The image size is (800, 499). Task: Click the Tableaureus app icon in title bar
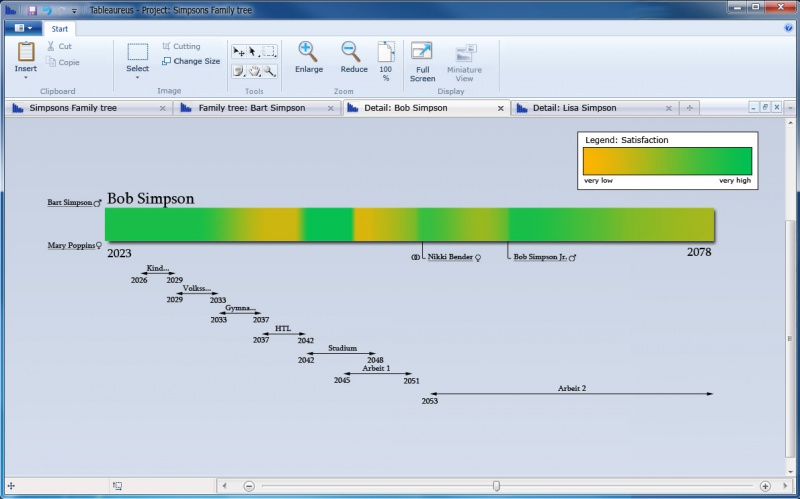coord(11,10)
